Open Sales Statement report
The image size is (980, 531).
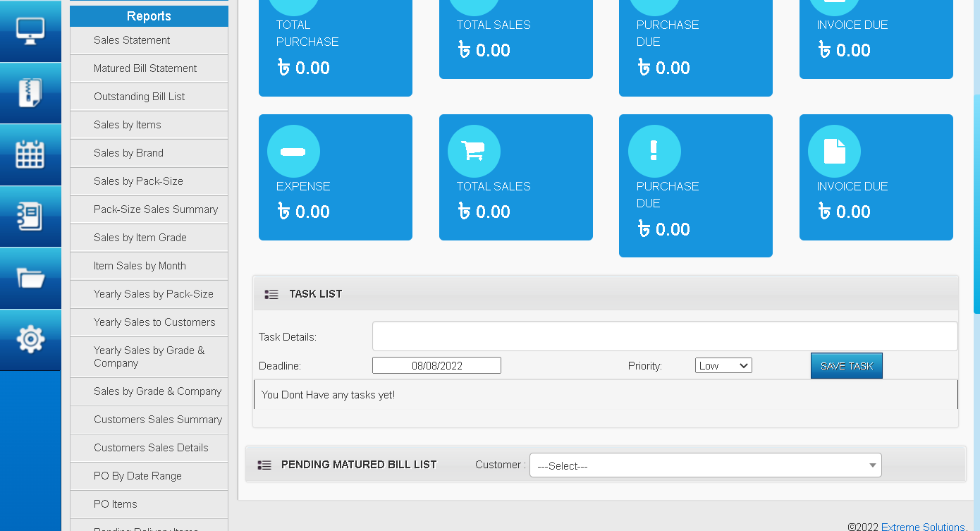click(x=132, y=40)
